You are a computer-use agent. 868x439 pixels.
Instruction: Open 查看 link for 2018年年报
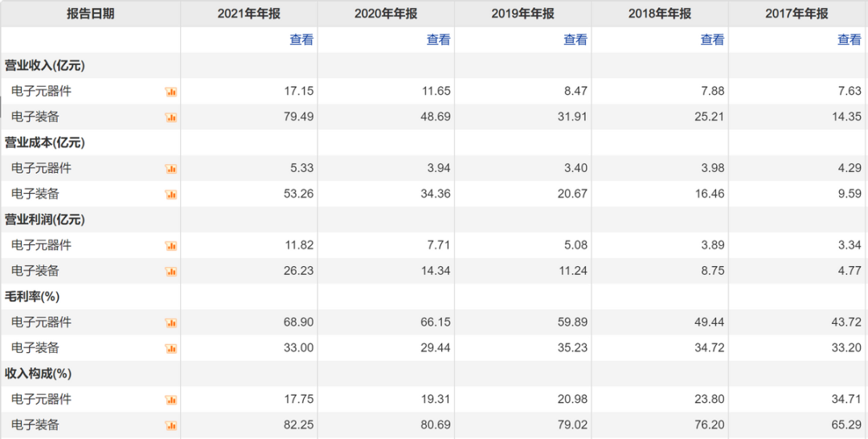pos(712,39)
